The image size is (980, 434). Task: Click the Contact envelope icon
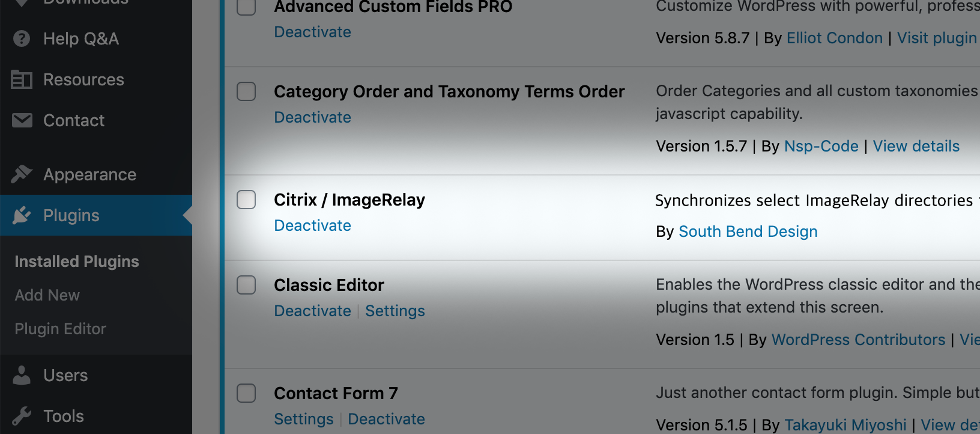coord(22,120)
